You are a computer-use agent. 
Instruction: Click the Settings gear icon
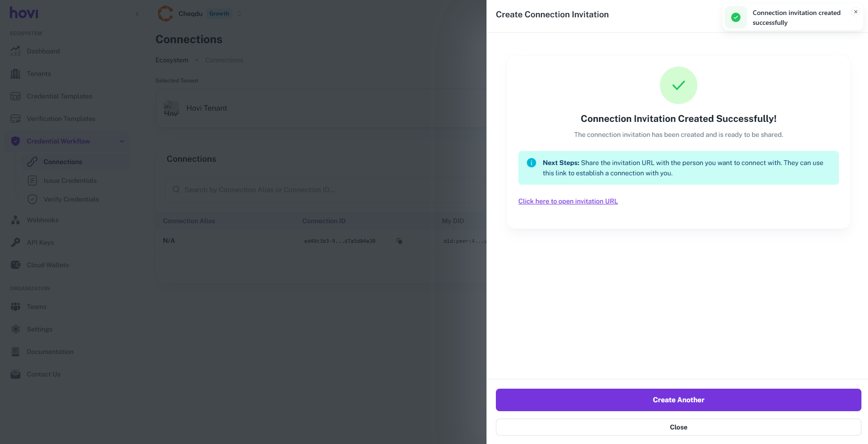click(15, 329)
